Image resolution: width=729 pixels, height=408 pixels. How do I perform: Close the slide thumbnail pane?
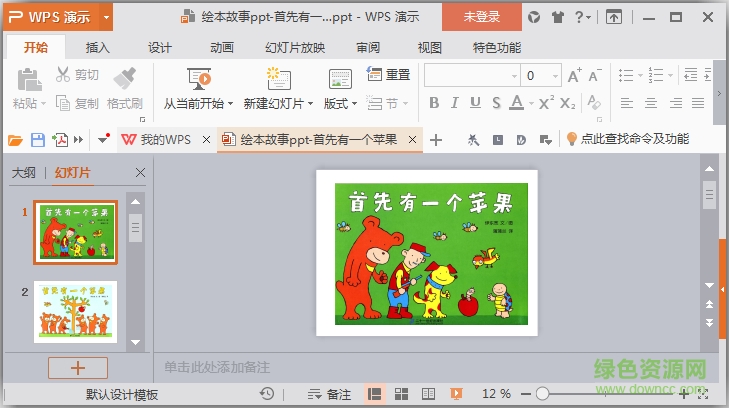point(140,173)
